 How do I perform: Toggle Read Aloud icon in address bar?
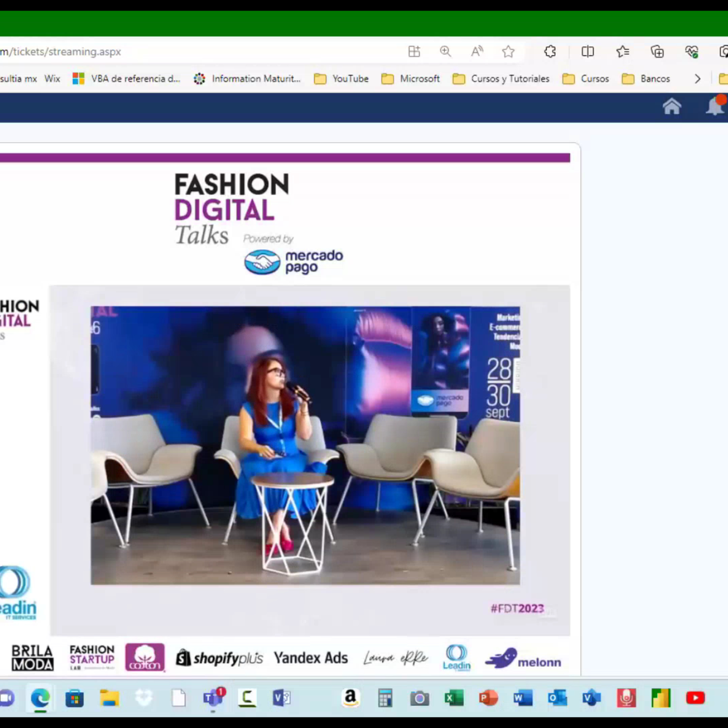coord(477,51)
